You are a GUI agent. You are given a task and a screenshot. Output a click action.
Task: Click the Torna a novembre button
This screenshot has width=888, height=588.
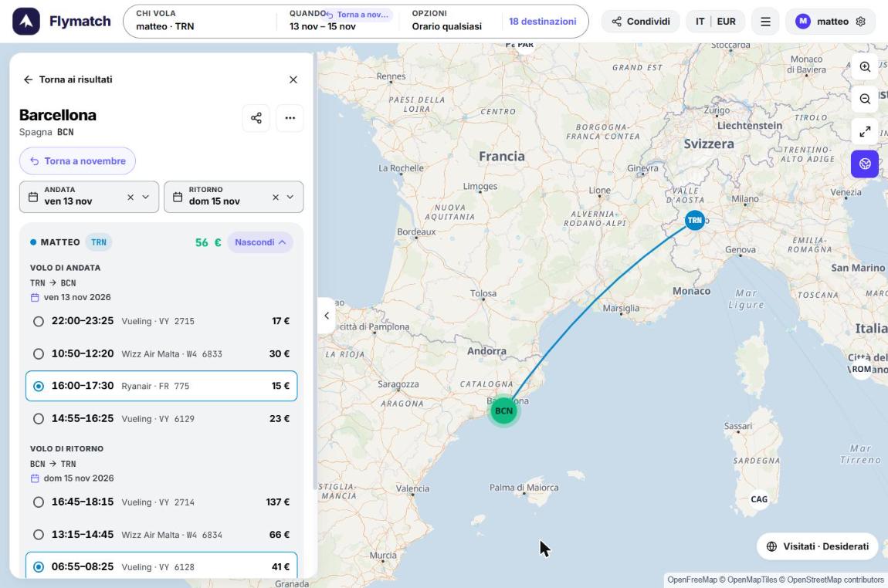(x=77, y=161)
